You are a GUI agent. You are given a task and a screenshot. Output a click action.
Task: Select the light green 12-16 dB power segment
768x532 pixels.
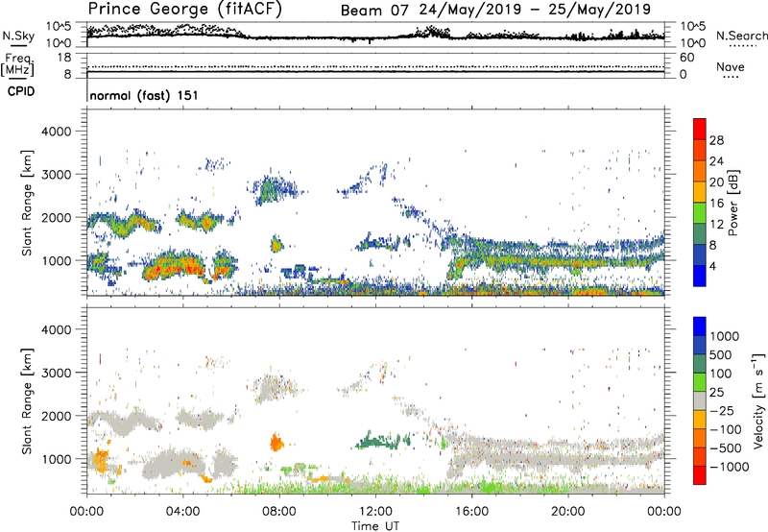pyautogui.click(x=700, y=213)
